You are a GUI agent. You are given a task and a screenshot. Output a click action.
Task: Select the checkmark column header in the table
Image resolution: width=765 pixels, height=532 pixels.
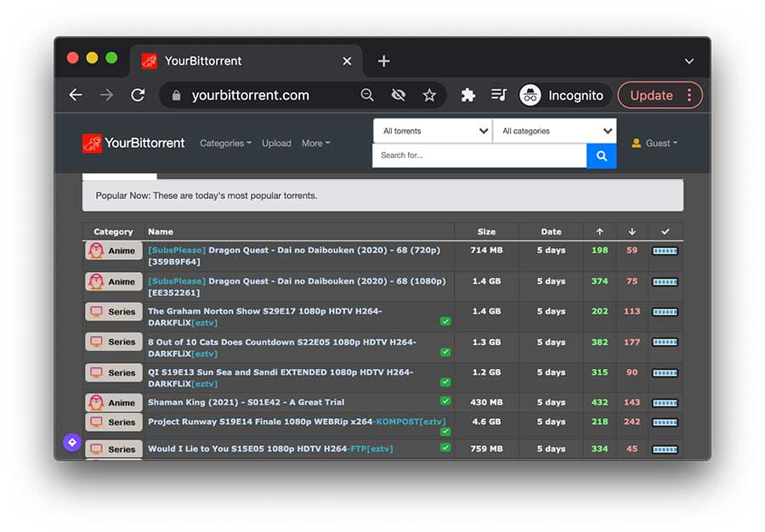664,231
